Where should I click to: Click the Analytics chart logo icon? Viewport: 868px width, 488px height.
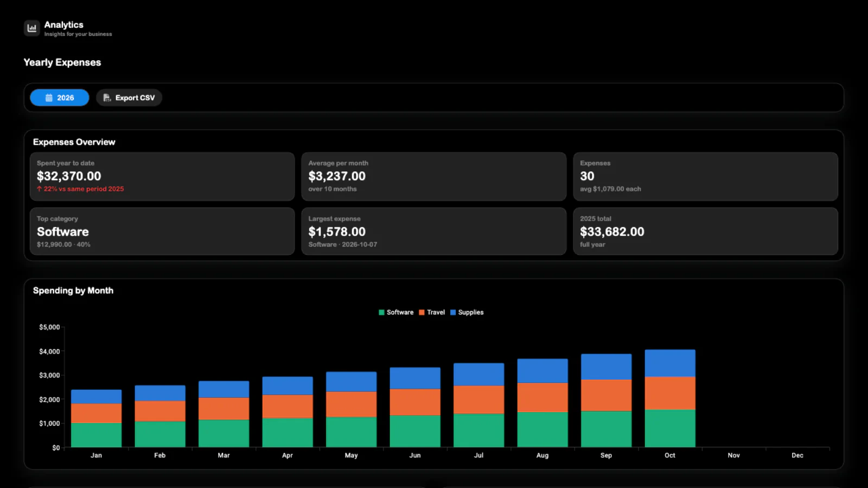32,28
